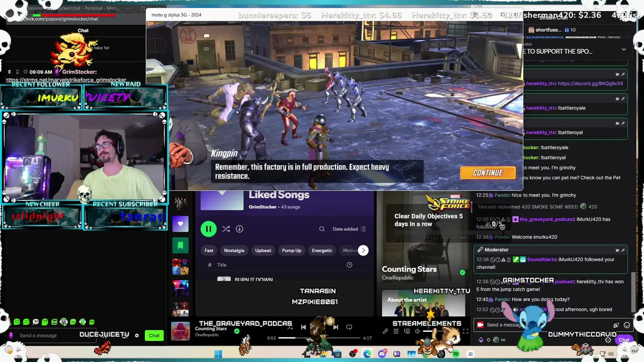Open Twitch chat settings gear

(608, 340)
